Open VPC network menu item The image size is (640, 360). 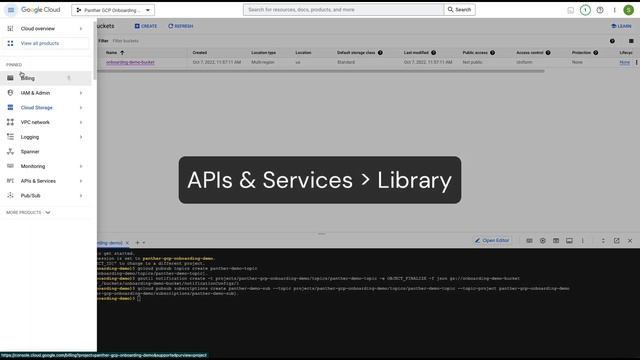click(35, 122)
